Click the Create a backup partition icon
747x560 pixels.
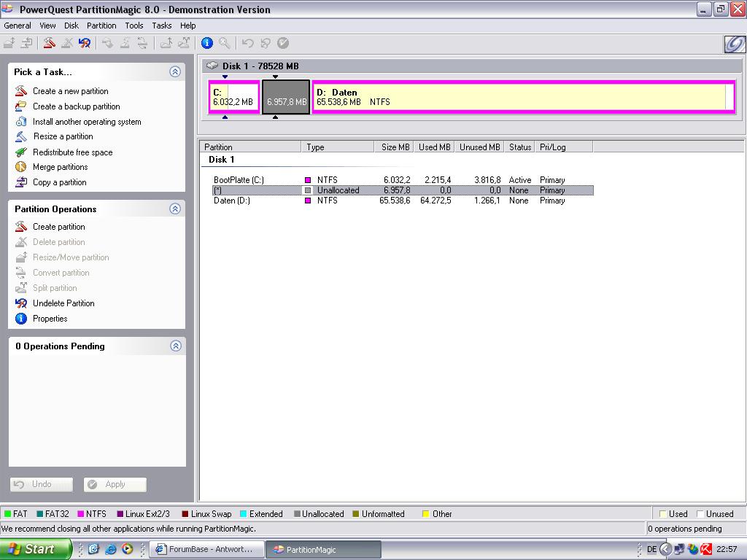pos(21,106)
